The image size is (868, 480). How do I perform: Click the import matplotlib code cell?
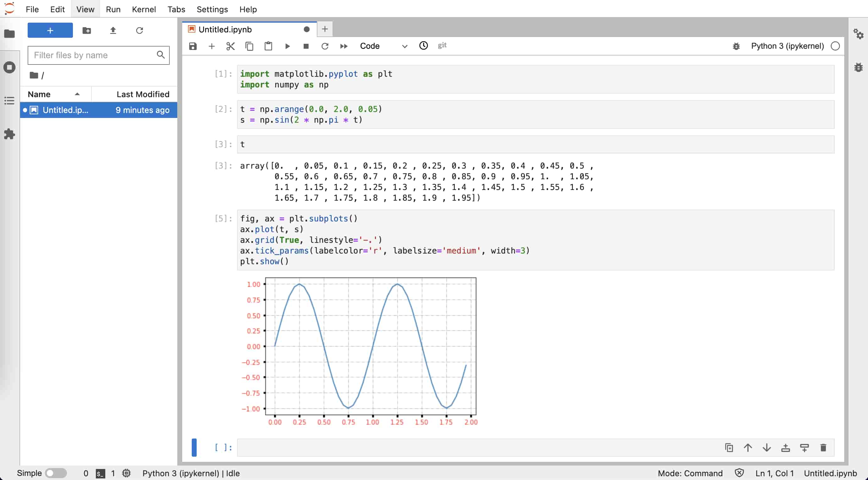tap(536, 79)
